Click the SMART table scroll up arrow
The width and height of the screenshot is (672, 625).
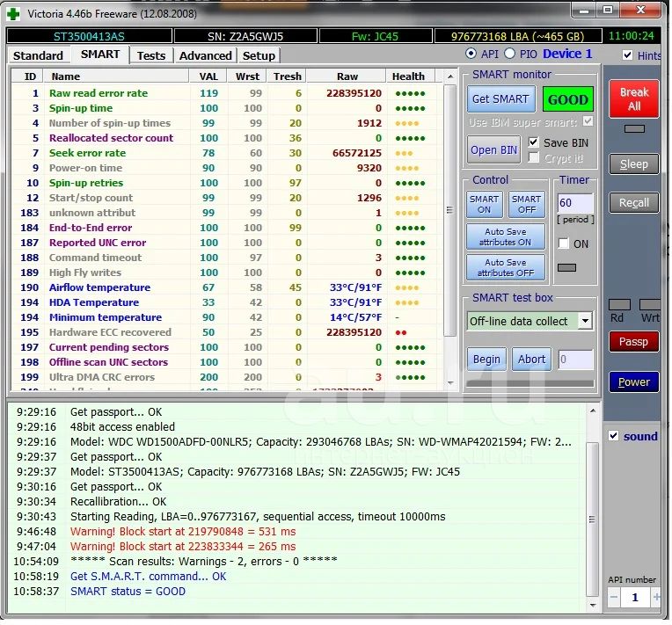(x=450, y=76)
